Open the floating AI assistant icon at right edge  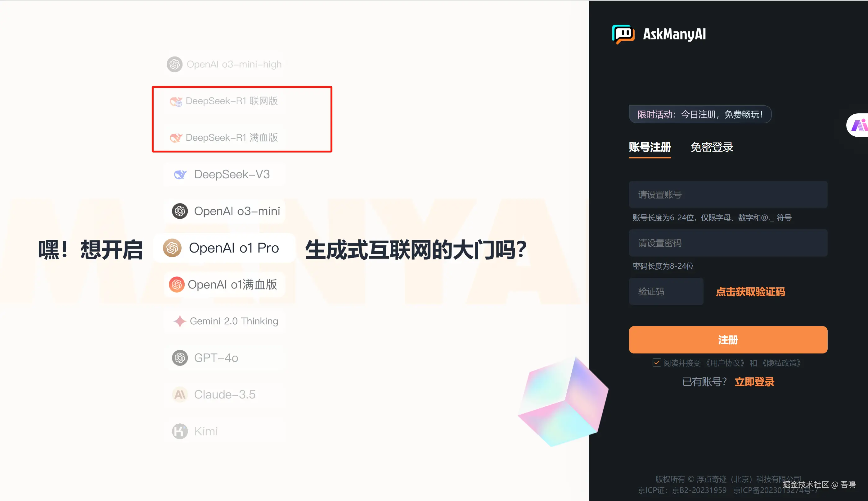click(x=858, y=125)
